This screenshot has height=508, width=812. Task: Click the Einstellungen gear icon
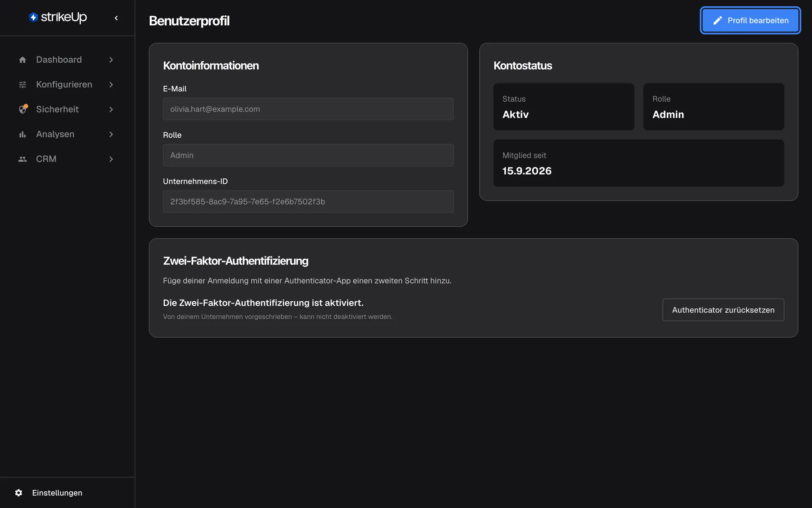pyautogui.click(x=18, y=493)
